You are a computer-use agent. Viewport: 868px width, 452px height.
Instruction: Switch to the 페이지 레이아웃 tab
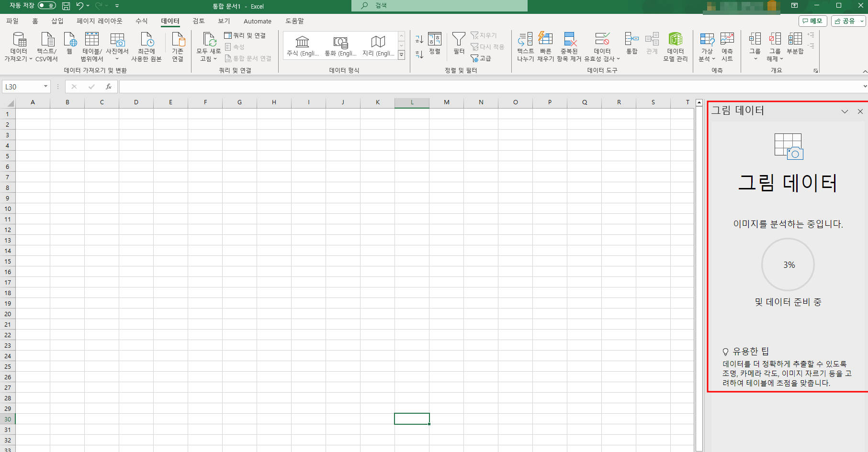click(x=100, y=21)
